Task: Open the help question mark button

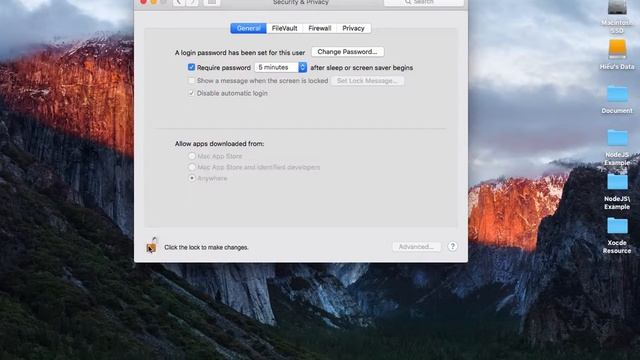Action: click(x=452, y=247)
